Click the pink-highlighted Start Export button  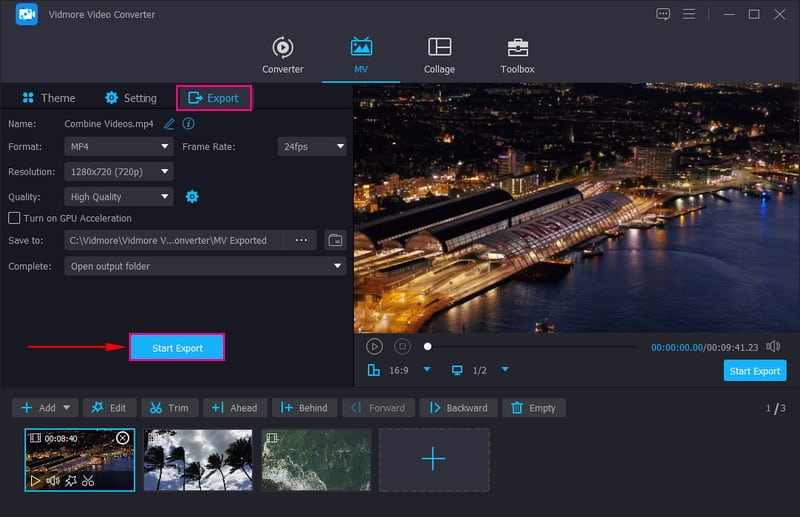click(x=177, y=348)
